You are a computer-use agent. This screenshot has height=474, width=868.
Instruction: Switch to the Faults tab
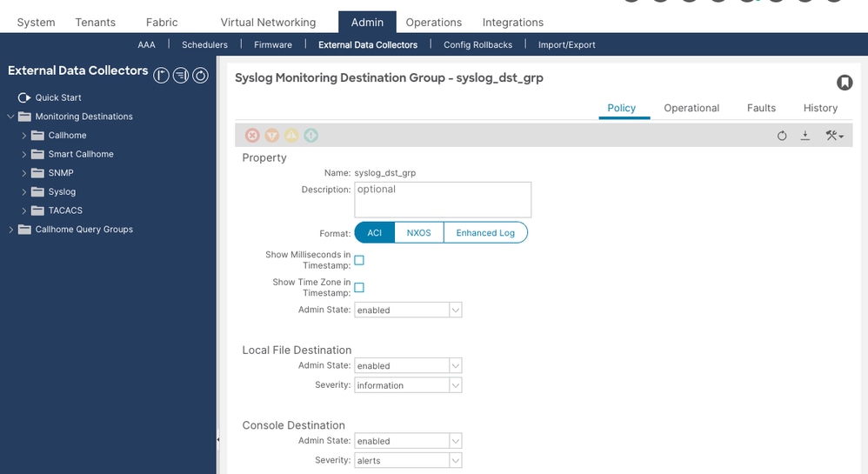coord(761,108)
